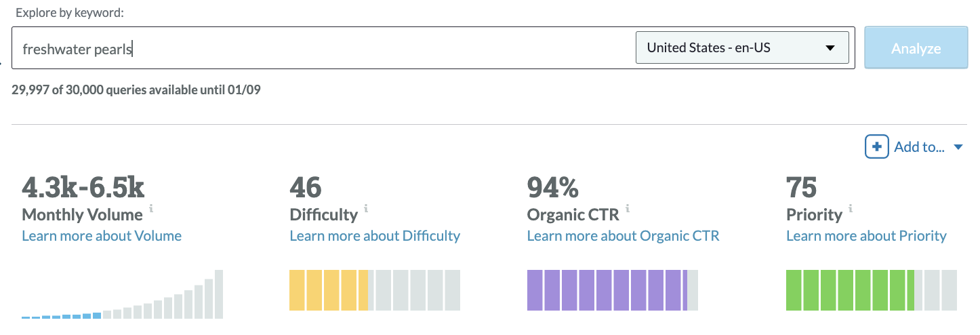Open the United States - en-US locale dropdown

point(742,48)
